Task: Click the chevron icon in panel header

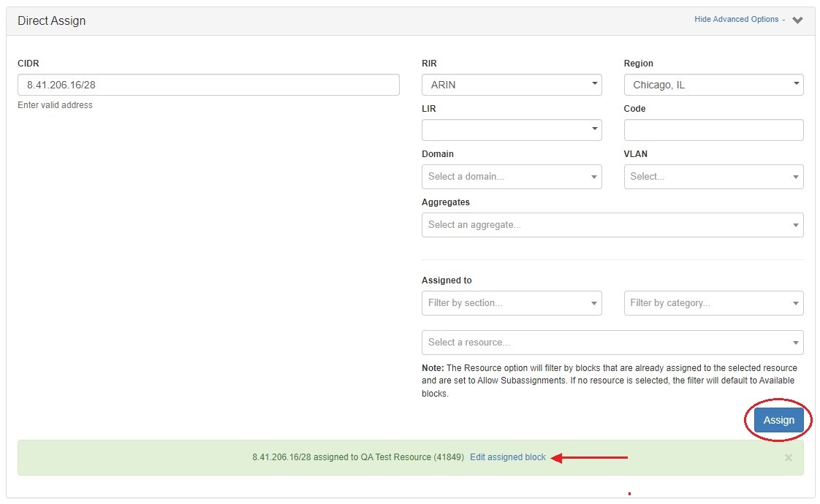Action: [x=797, y=20]
